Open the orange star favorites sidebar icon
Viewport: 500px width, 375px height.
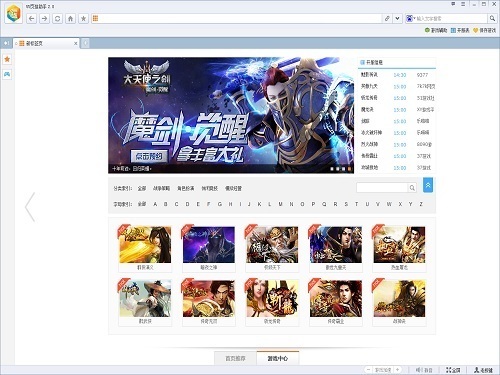(7, 59)
